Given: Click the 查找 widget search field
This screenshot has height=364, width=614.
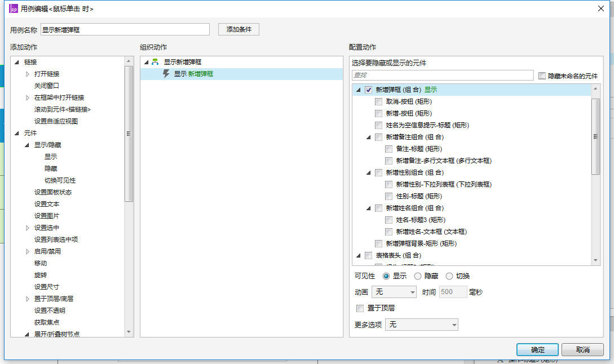Looking at the screenshot, I should tap(443, 75).
